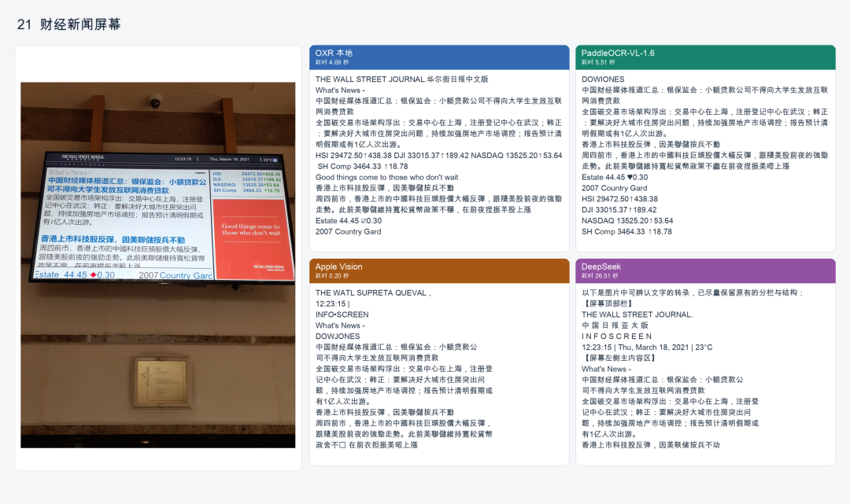
Task: Select the "【屏幕左侧主内容区】" line
Action: tap(619, 358)
